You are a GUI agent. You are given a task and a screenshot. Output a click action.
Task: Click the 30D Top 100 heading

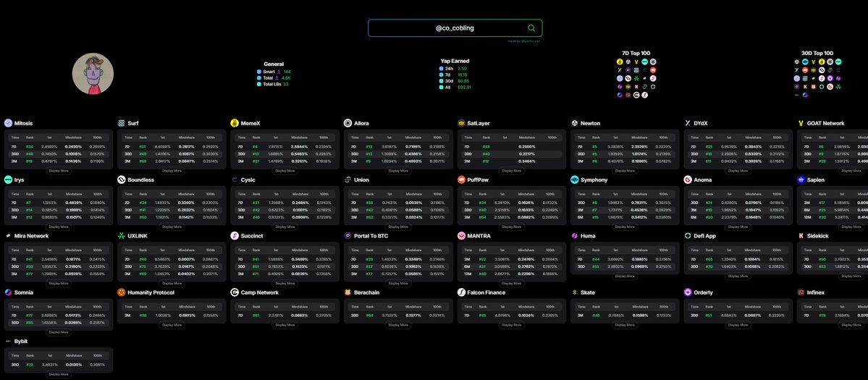point(818,53)
